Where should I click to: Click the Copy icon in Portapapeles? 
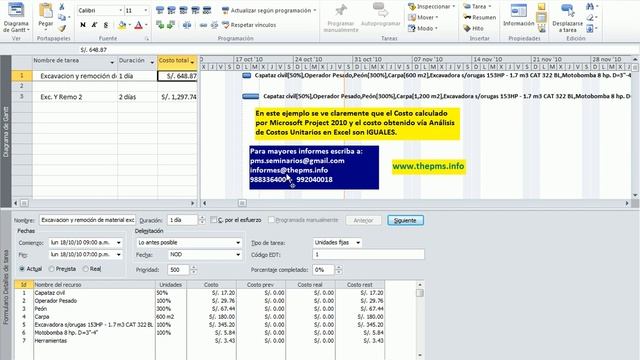pos(62,18)
